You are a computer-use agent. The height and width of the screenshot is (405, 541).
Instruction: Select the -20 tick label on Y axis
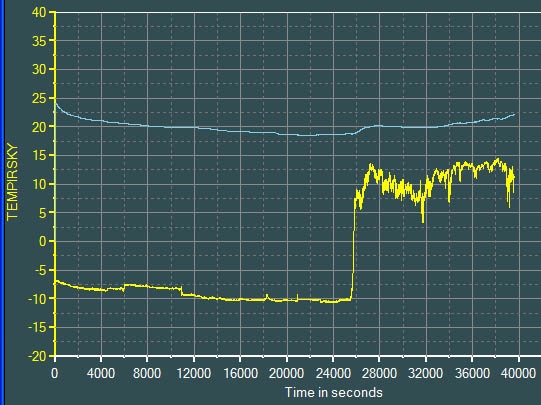coord(37,356)
